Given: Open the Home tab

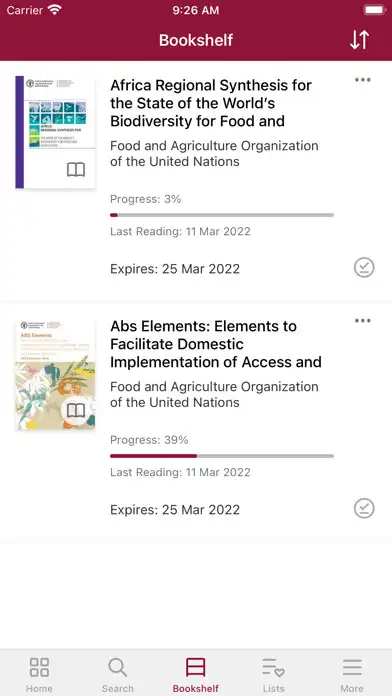Looking at the screenshot, I should [39, 674].
